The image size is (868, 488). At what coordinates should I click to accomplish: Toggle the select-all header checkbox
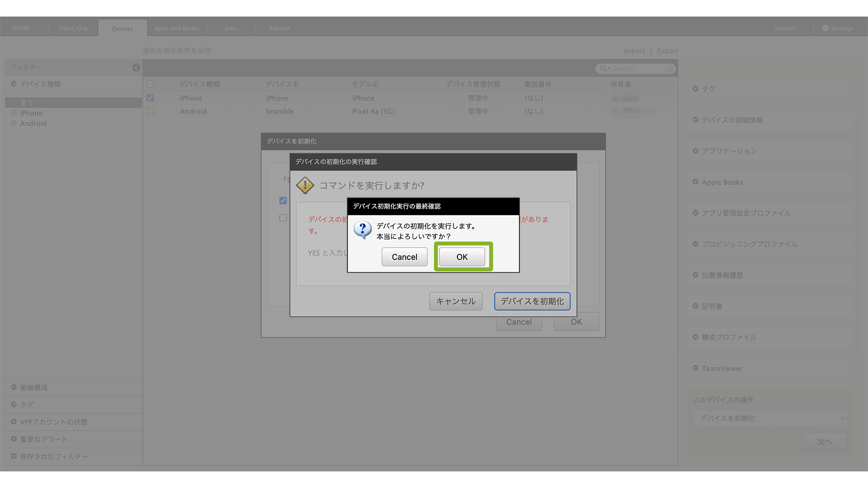pos(150,84)
